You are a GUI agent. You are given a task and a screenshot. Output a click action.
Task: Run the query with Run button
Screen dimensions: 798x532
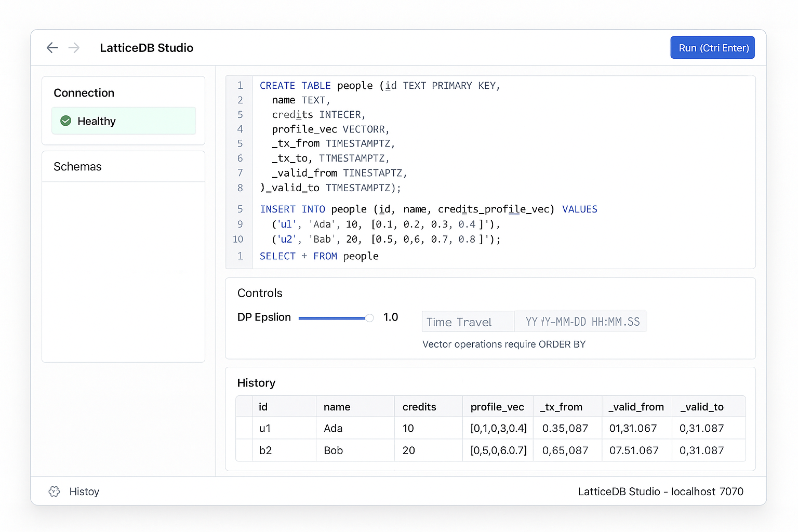712,48
